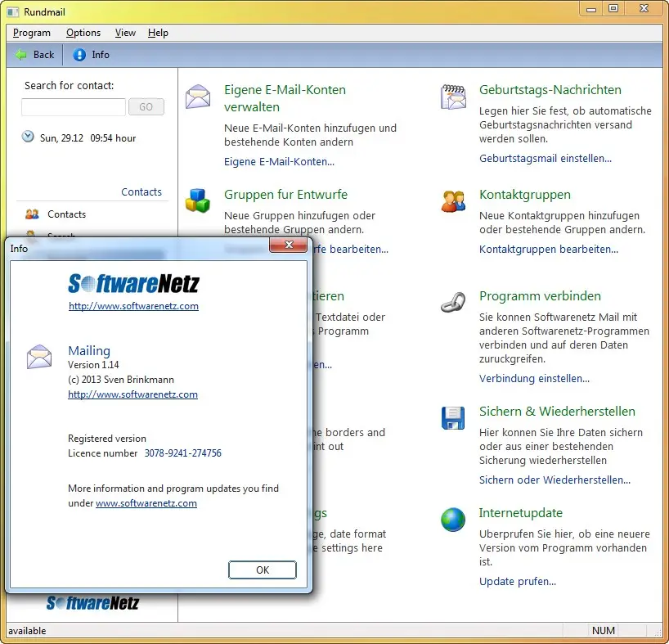This screenshot has height=644, width=669.
Task: Click the green Back arrow icon
Action: (21, 55)
